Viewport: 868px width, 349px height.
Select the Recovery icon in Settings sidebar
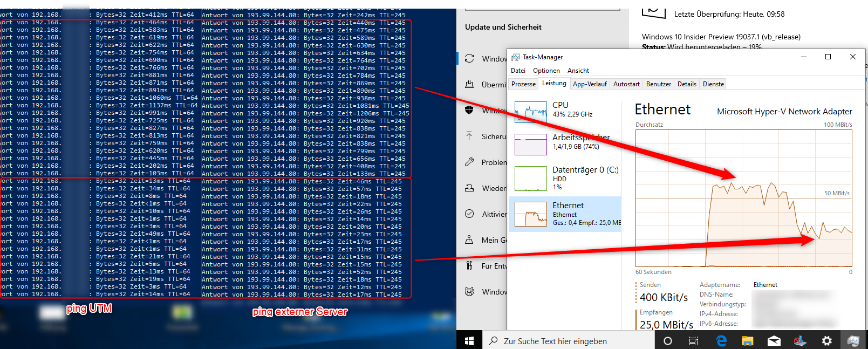[x=469, y=188]
